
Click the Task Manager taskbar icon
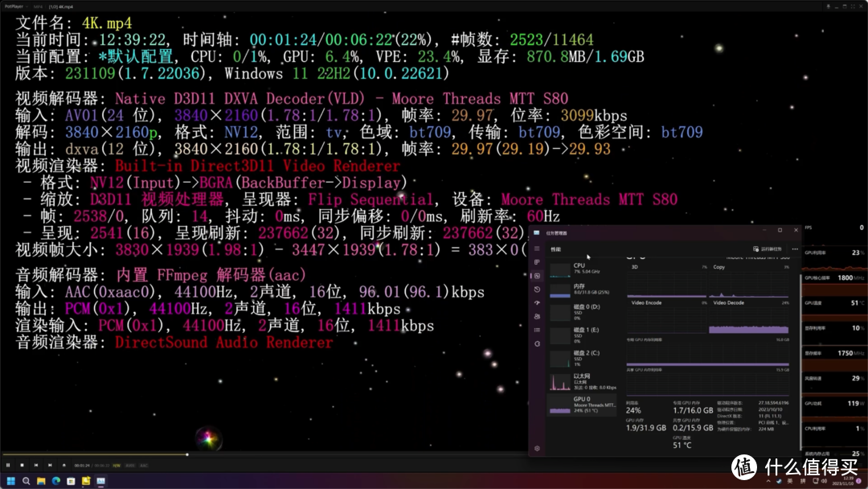click(x=100, y=481)
